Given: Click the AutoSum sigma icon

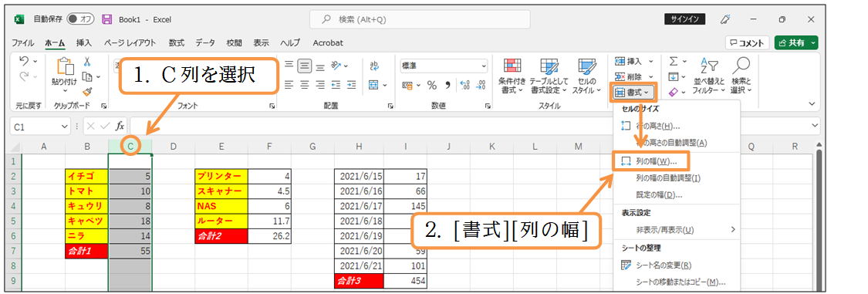Looking at the screenshot, I should [674, 62].
